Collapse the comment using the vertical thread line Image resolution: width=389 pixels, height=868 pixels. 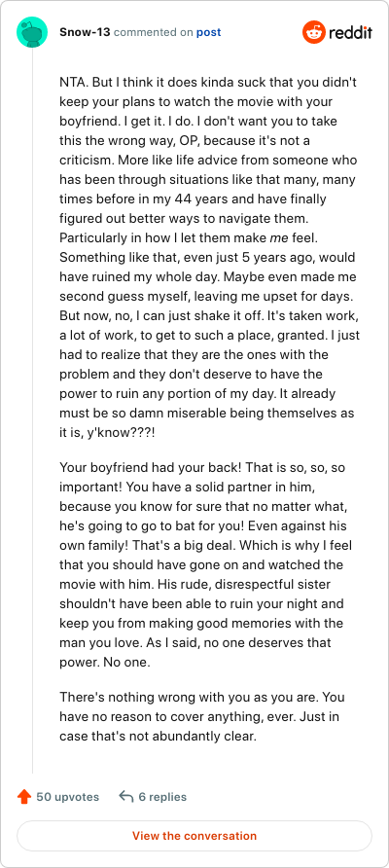(33, 411)
